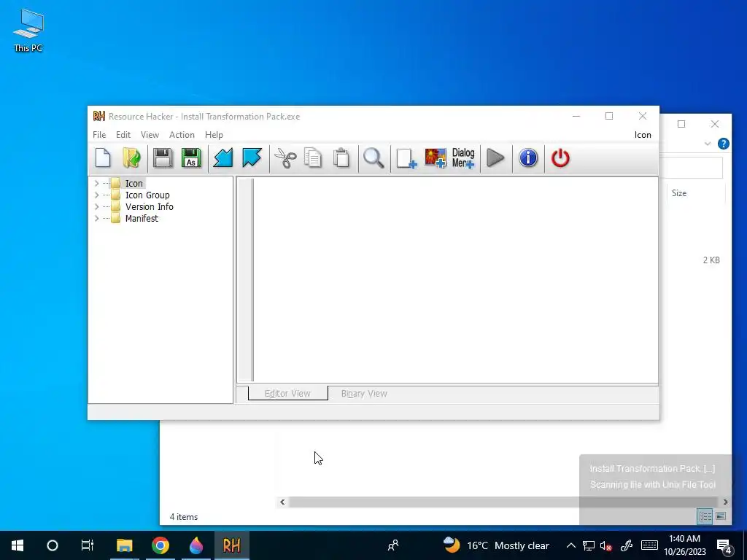Launch Chrome from the taskbar
Screen dimensions: 747x560
point(160,545)
